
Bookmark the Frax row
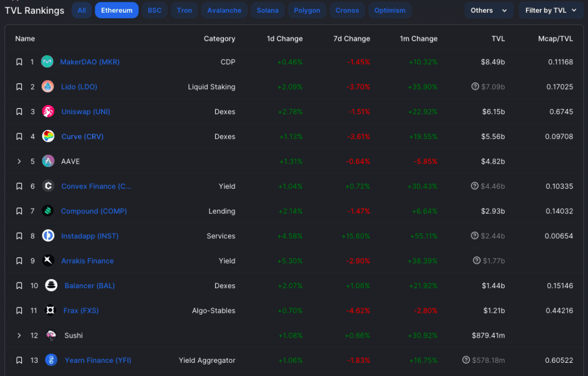[x=19, y=311]
